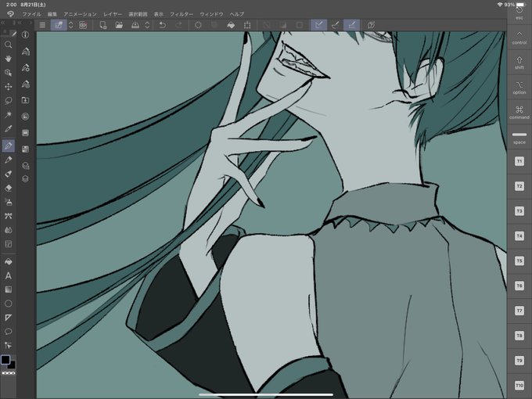Select the Correct line tool
The width and height of the screenshot is (532, 399).
(8, 345)
